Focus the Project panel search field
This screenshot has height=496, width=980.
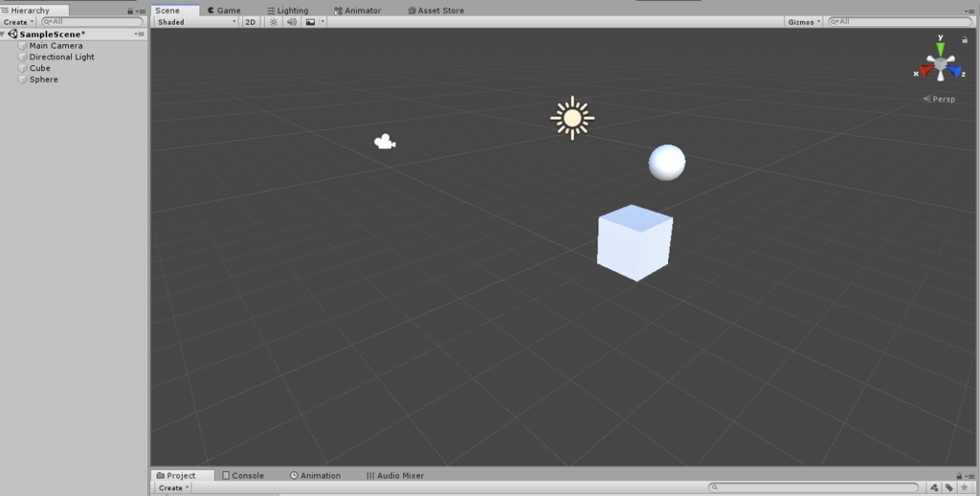(x=813, y=488)
